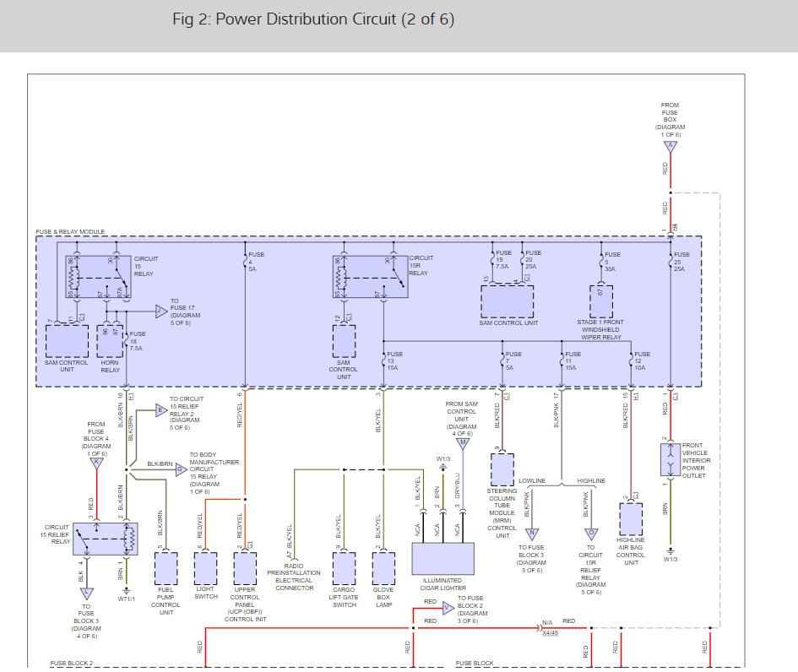
Task: Click connector O under HIGHLINE branch
Action: [591, 534]
